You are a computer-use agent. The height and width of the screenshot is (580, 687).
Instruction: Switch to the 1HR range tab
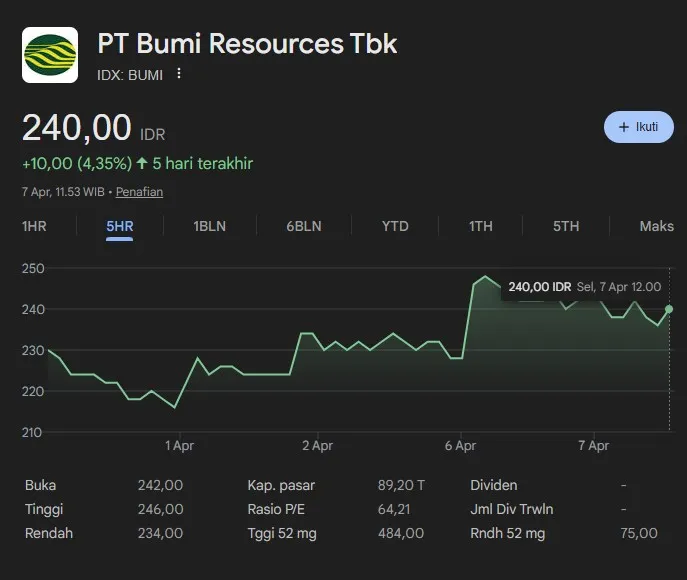coord(34,226)
